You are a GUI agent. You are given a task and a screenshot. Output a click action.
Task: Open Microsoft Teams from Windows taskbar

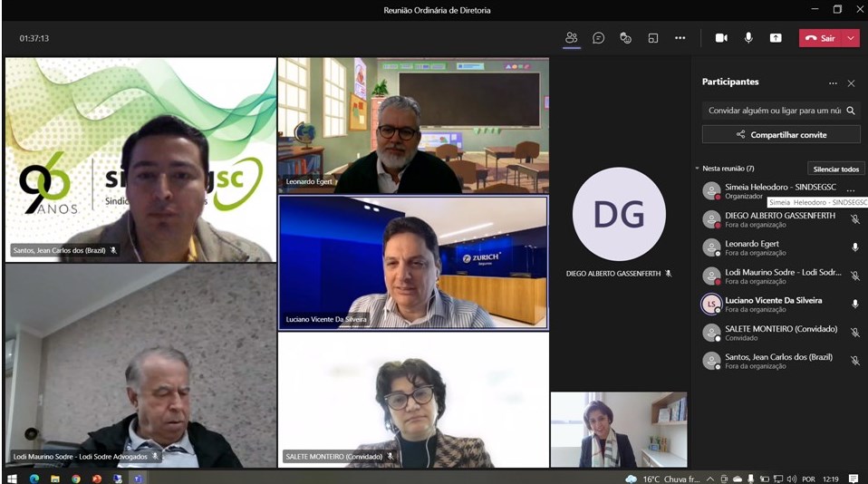(x=140, y=478)
